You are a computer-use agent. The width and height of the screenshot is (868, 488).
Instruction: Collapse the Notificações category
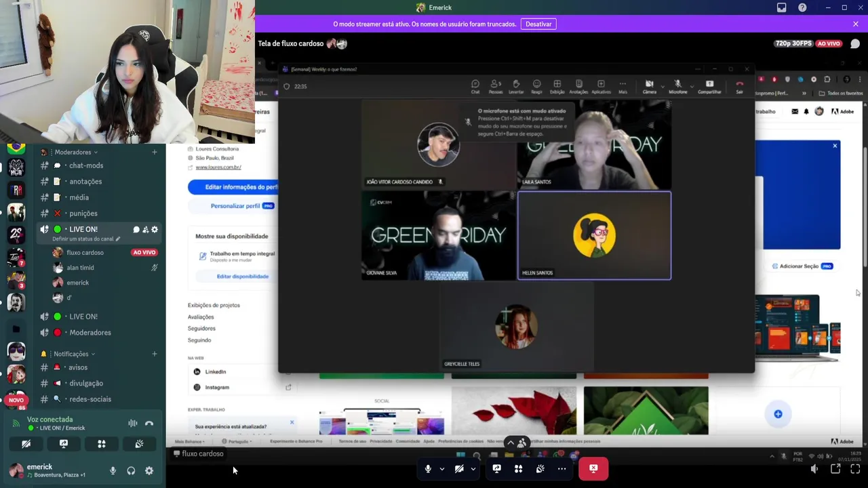pyautogui.click(x=71, y=354)
